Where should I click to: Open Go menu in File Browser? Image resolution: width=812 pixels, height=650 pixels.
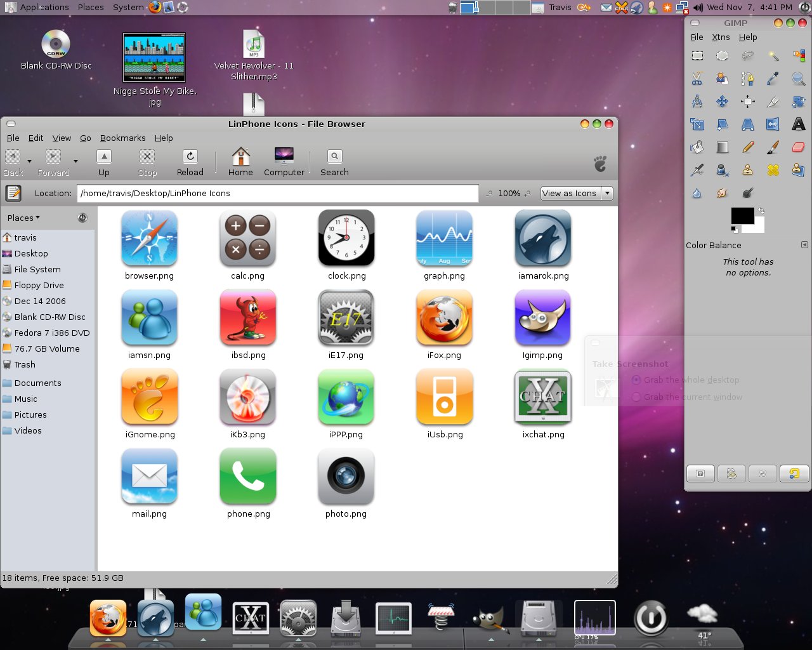86,138
